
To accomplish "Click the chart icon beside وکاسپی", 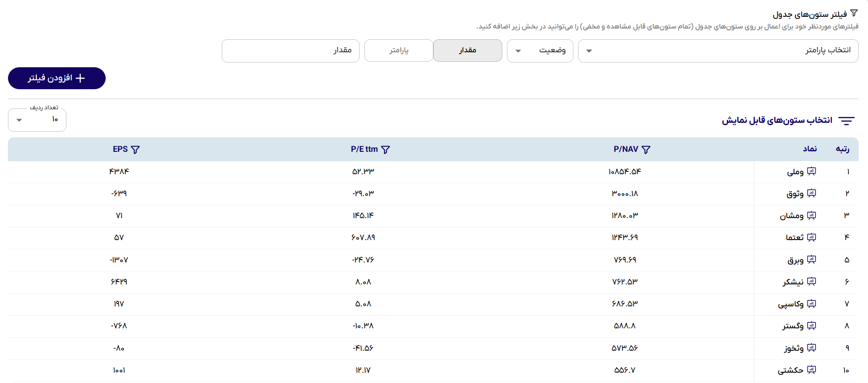I will tap(811, 304).
